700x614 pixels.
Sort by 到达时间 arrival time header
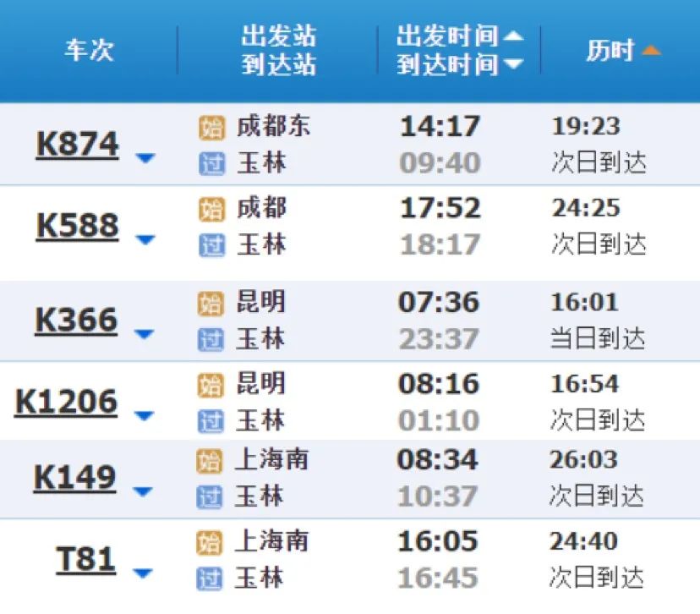[x=460, y=64]
